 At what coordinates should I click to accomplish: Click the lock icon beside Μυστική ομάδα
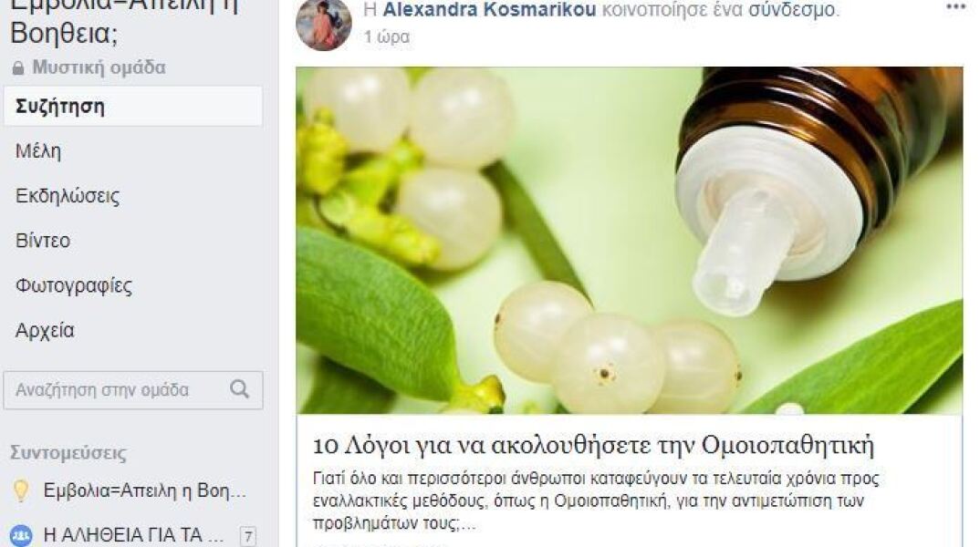click(18, 68)
